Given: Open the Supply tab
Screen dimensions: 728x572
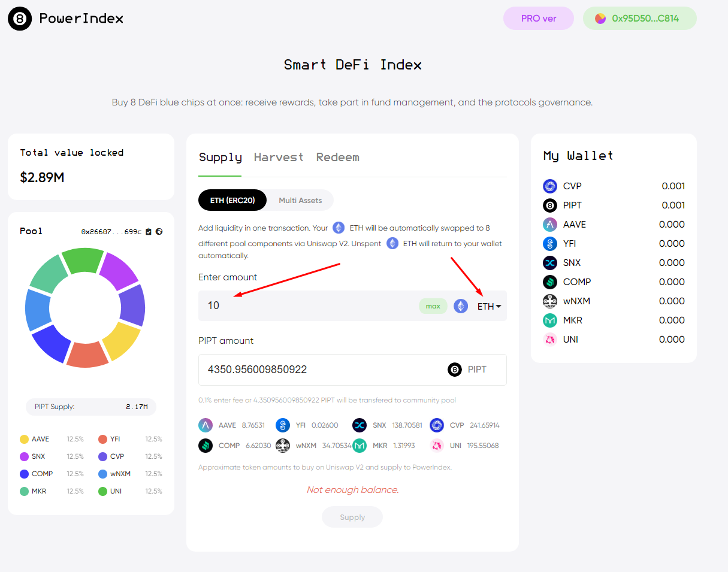Looking at the screenshot, I should [220, 158].
